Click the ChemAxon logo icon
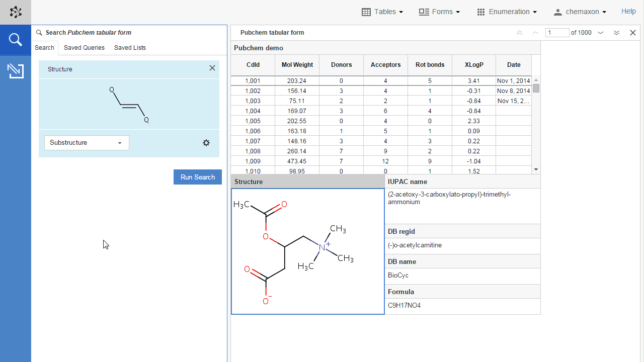 pos(16,12)
